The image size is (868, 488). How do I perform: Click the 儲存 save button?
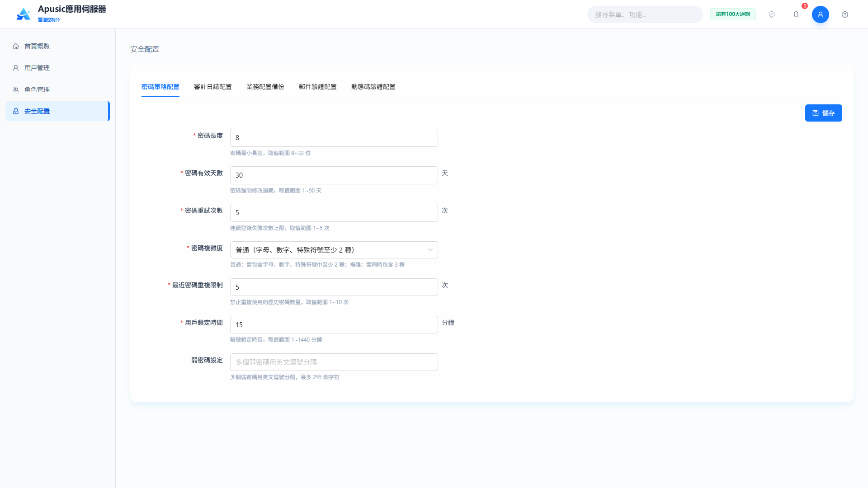click(x=823, y=113)
